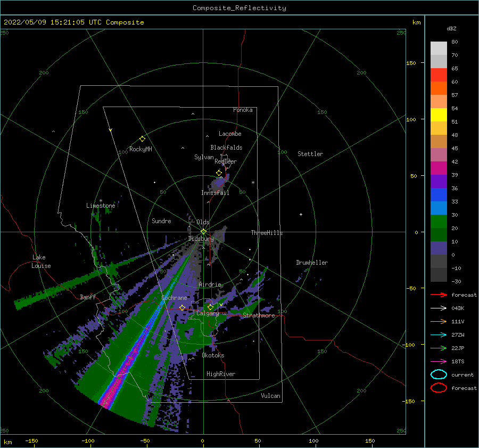Viewport: 479px width, 448px height.
Task: Click the Stettler city label
Action: coord(310,154)
